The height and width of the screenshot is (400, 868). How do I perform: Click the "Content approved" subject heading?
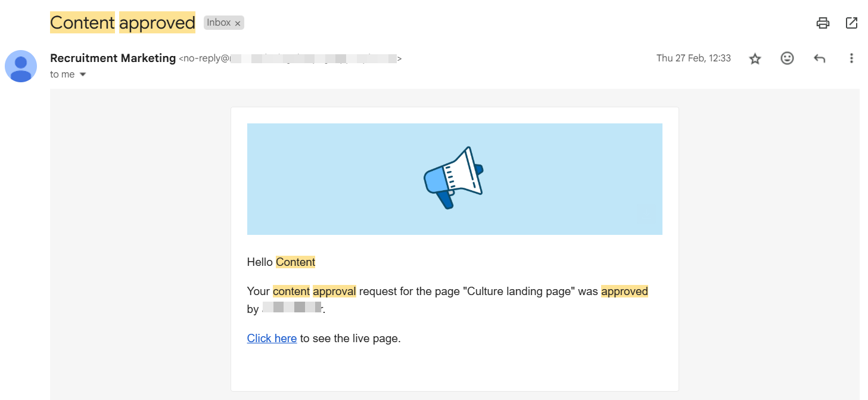pyautogui.click(x=122, y=23)
